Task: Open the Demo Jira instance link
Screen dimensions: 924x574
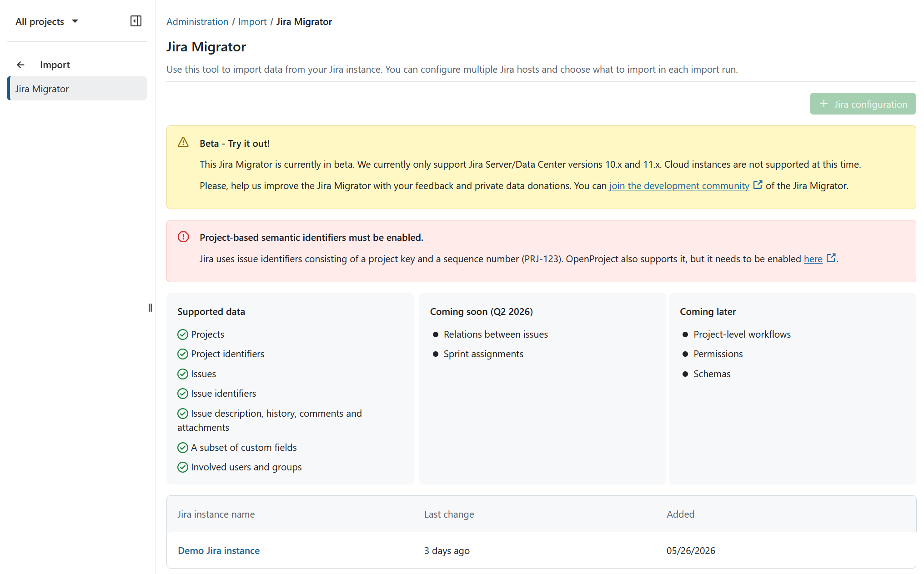Action: coord(219,550)
